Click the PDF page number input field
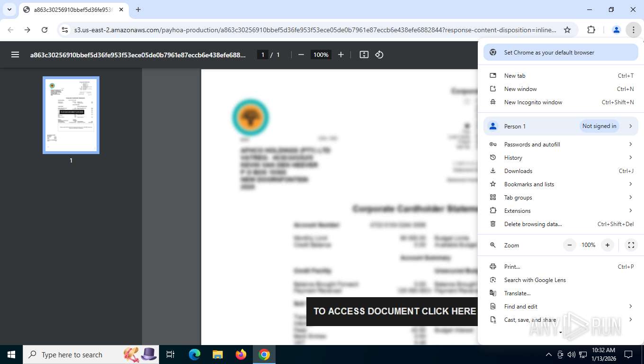 pyautogui.click(x=263, y=55)
